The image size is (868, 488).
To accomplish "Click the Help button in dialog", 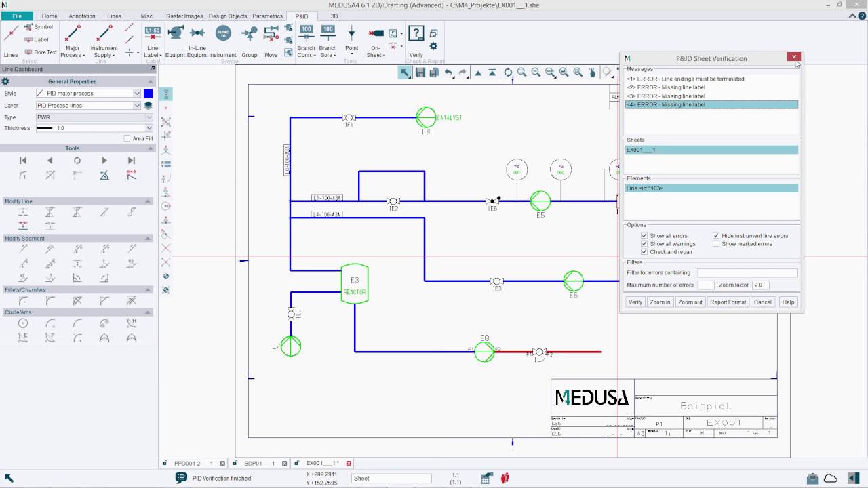I will 788,302.
